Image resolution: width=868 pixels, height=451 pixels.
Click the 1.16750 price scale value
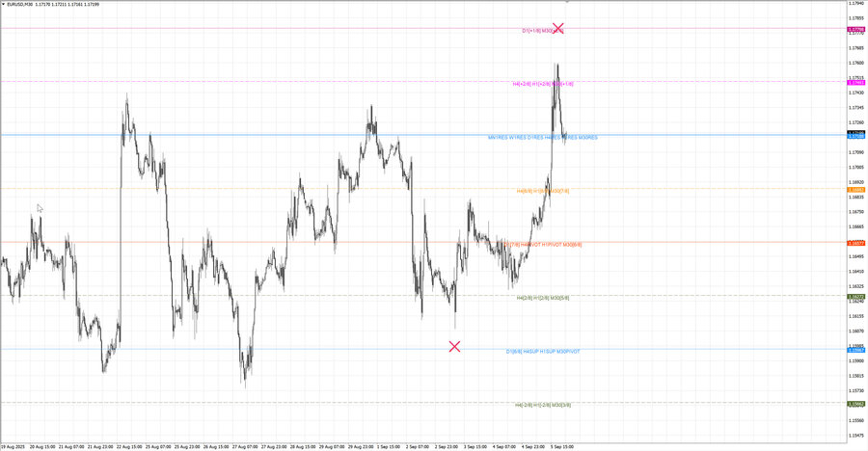point(855,211)
